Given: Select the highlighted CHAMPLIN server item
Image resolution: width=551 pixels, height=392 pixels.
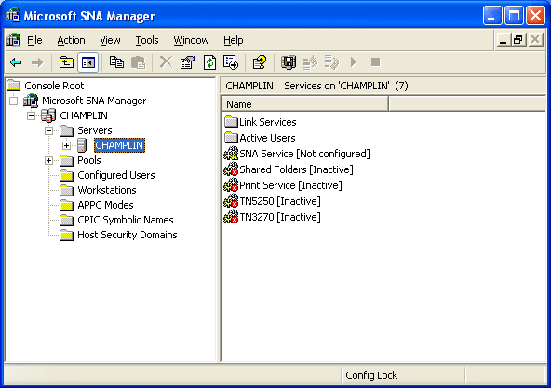Looking at the screenshot, I should pyautogui.click(x=119, y=145).
